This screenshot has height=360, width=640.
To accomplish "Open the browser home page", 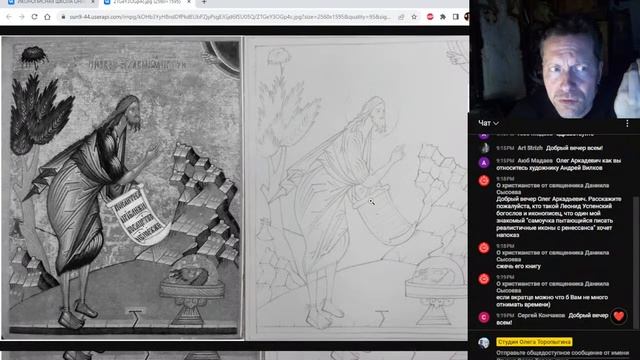I will pos(47,17).
